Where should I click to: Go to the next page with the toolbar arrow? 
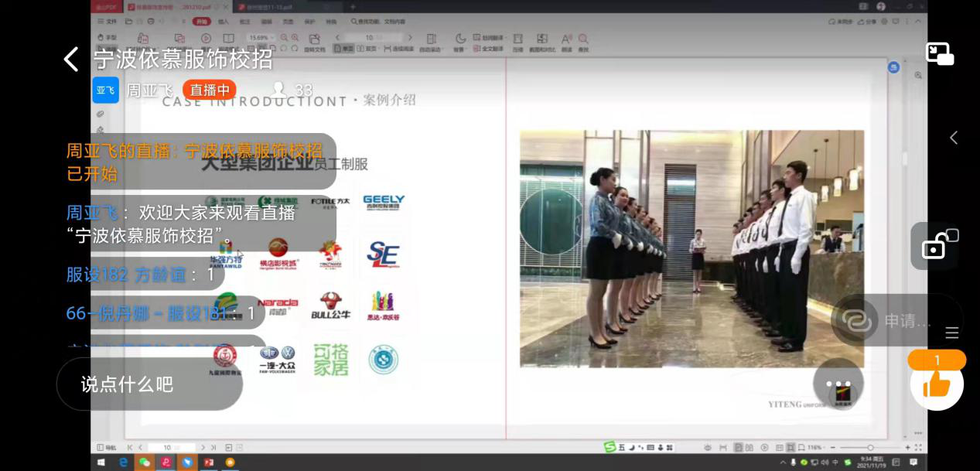click(409, 37)
